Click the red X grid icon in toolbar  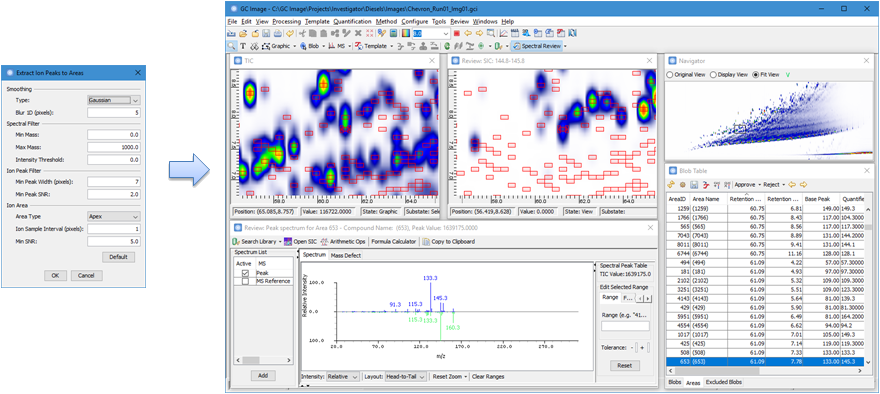pyautogui.click(x=369, y=34)
